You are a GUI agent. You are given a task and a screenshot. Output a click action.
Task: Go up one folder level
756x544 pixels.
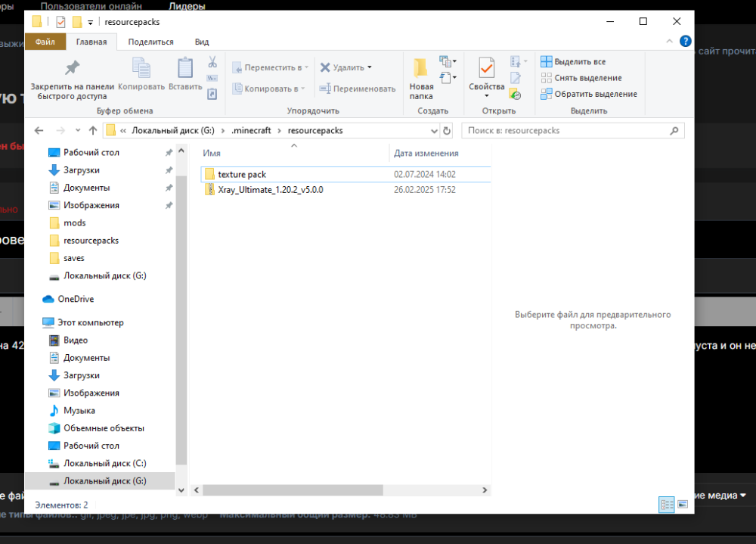point(93,130)
